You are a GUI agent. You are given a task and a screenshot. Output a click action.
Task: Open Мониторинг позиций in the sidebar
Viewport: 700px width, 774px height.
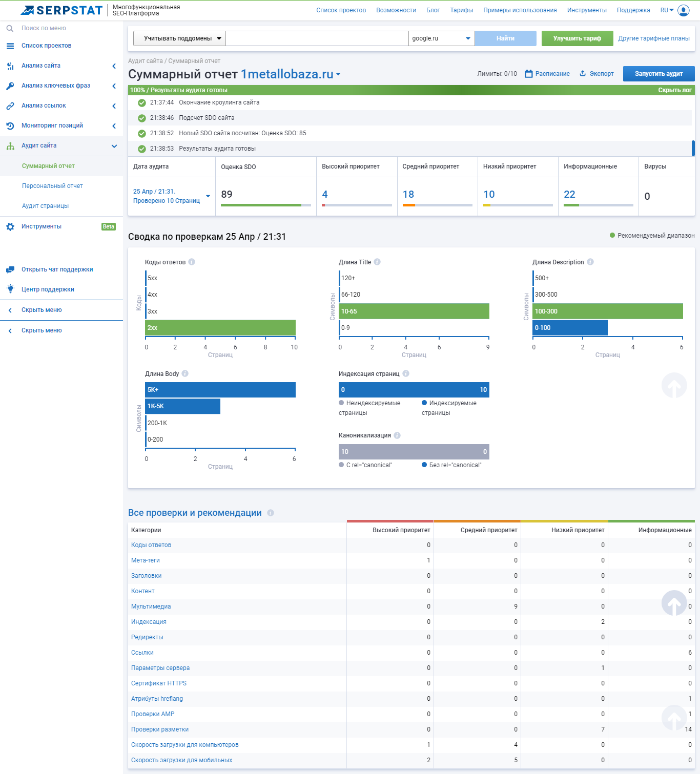[52, 126]
